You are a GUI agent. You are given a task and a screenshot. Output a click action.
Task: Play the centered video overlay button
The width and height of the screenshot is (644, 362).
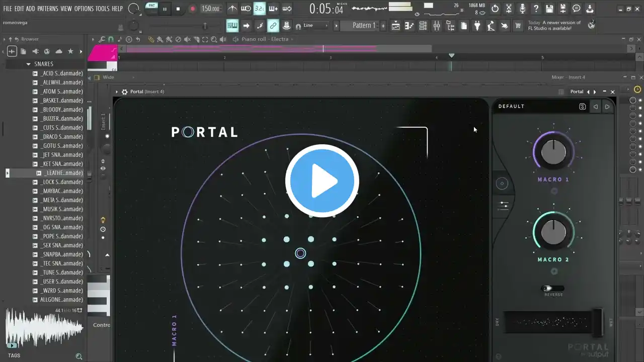point(322,181)
